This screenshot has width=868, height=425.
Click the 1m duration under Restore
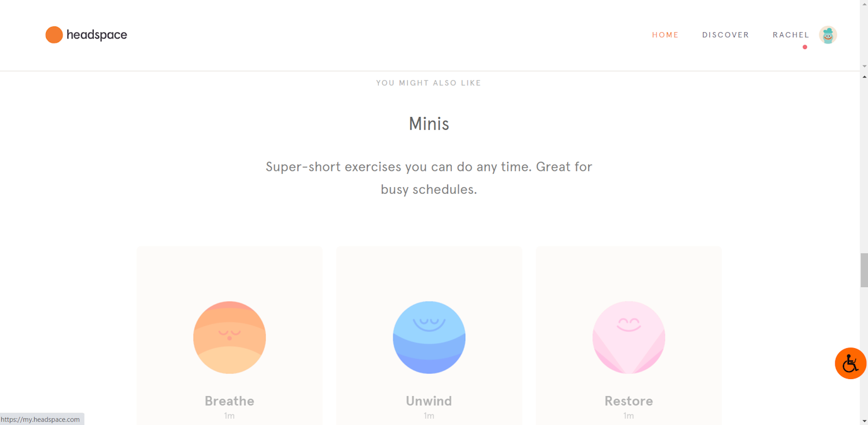[x=628, y=416]
